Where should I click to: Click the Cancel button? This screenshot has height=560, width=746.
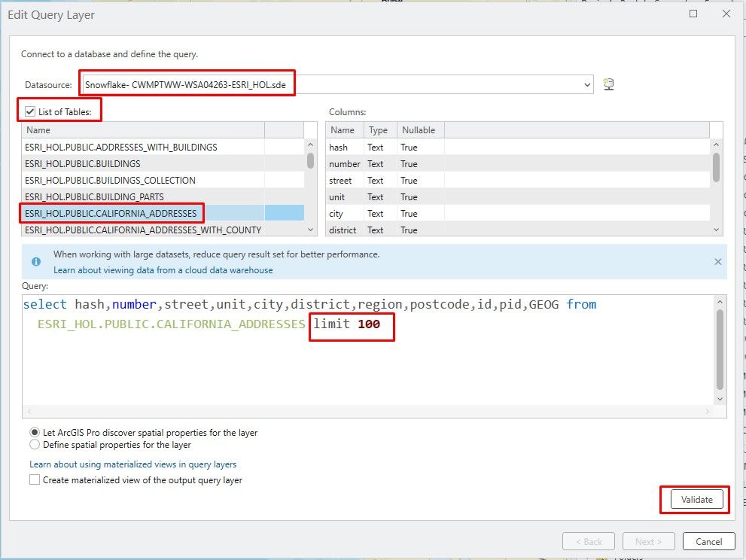tap(708, 541)
